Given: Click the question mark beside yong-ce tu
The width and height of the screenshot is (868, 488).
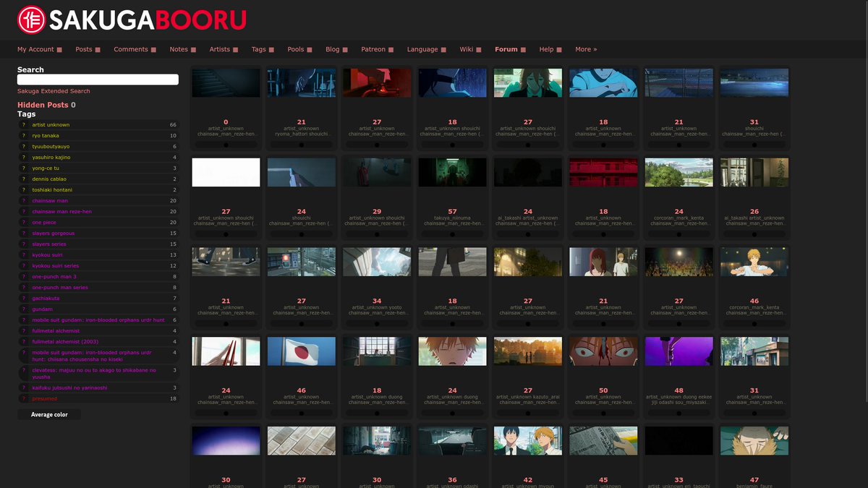Looking at the screenshot, I should click(x=24, y=168).
